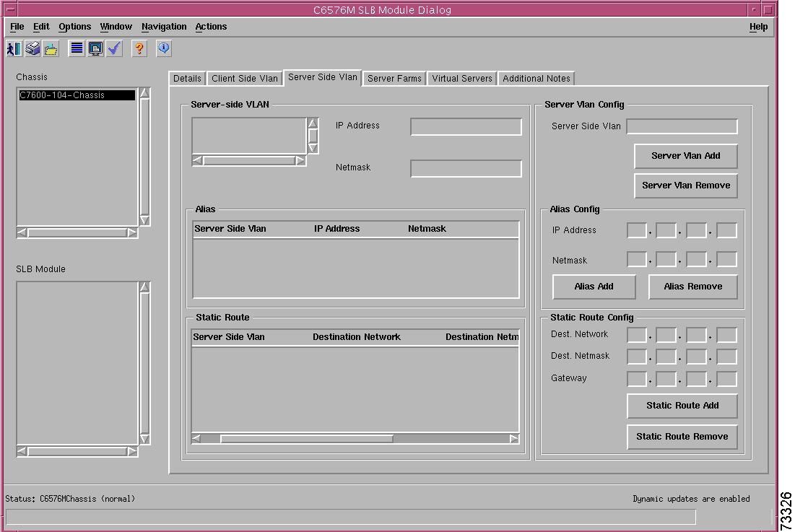
Task: Select C7600-104-Chassis in the Chassis list
Action: click(77, 95)
